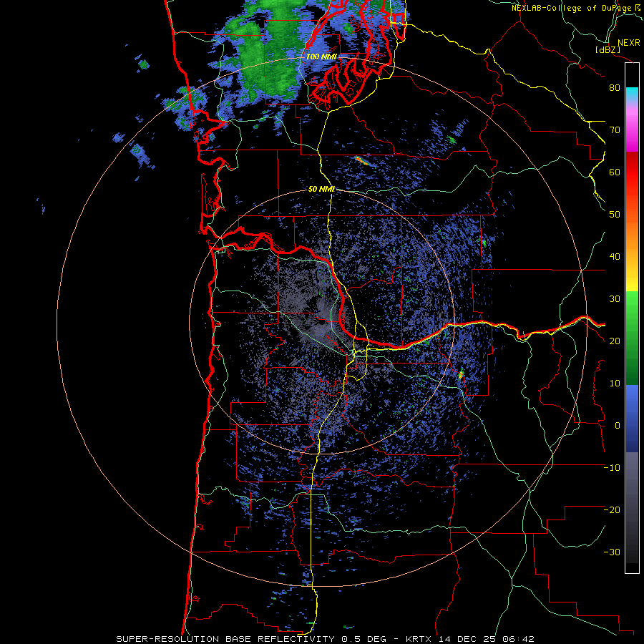Screen dimensions: 644x644
Task: Click the 10 value on the dBZ scale
Action: pos(615,384)
